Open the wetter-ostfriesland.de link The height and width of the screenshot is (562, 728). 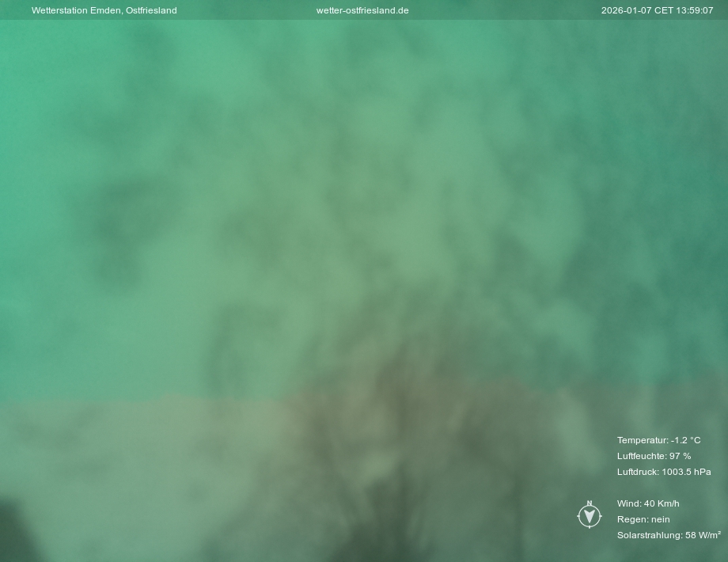(362, 10)
